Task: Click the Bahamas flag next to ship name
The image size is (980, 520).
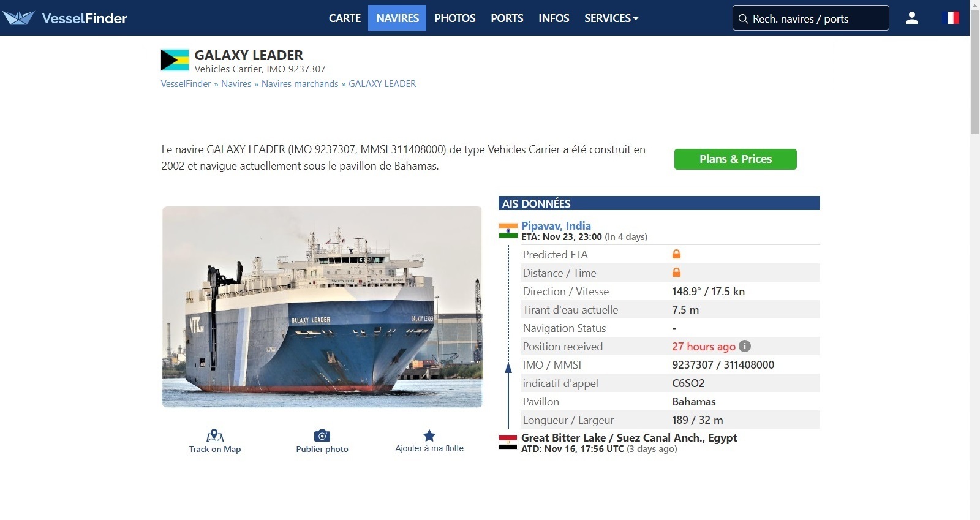Action: pyautogui.click(x=175, y=60)
